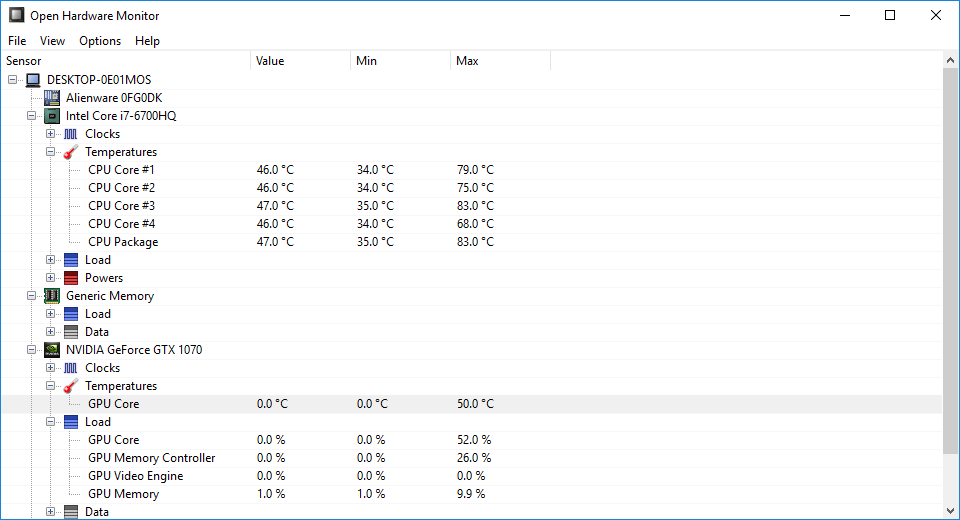960x520 pixels.
Task: Click the Alienware 0FG0DK mainboard icon
Action: click(x=52, y=97)
